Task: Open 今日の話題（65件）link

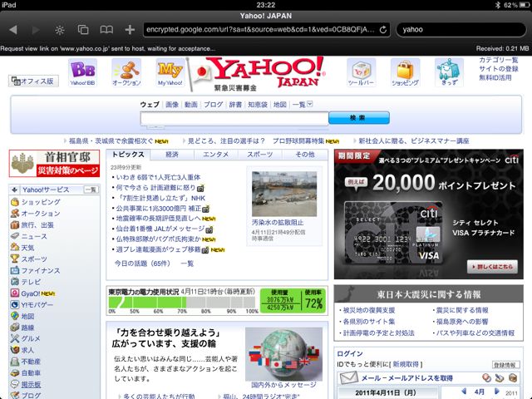Action: click(142, 264)
